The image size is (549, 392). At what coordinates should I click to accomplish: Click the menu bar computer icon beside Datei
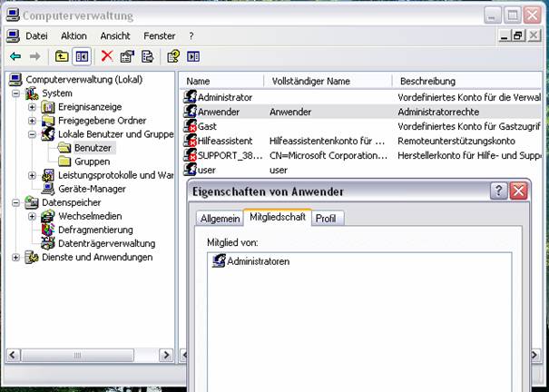pos(13,35)
